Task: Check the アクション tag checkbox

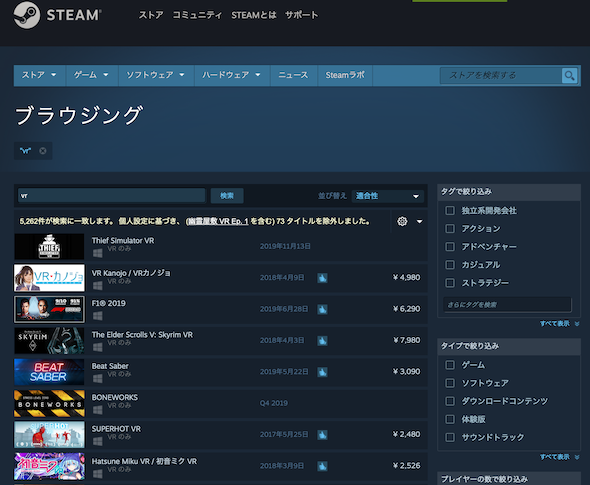Action: coord(450,228)
